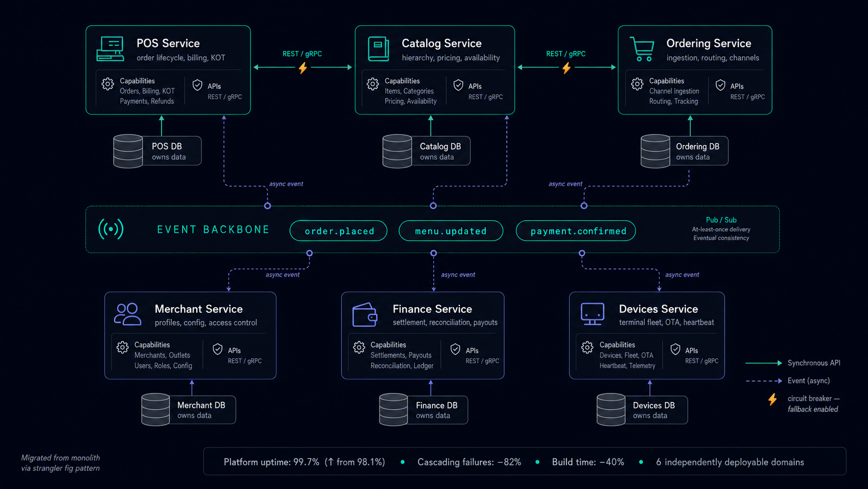Click the Catalog Service APIs shield icon
The image size is (868, 489).
click(x=458, y=85)
